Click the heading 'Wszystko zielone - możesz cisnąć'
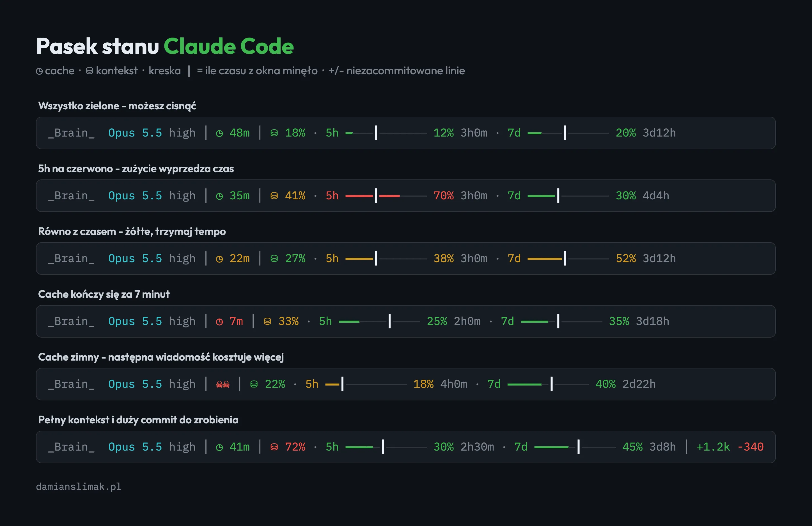 (117, 106)
